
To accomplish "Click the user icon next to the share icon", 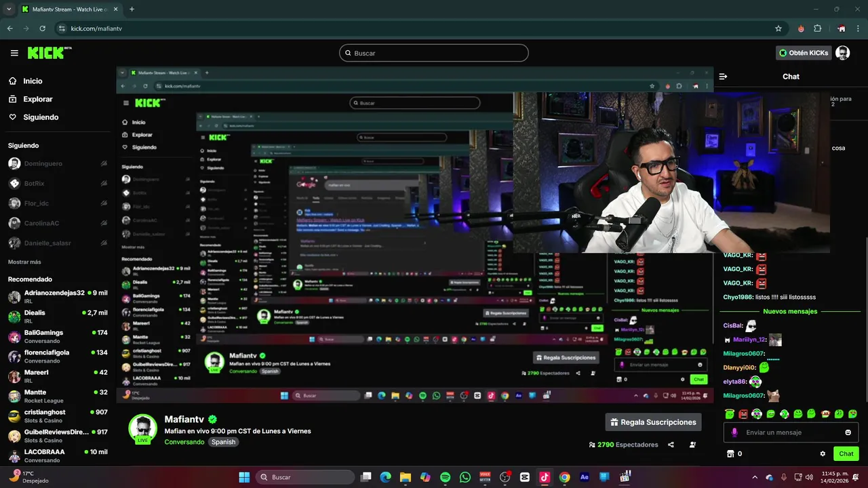I will click(692, 445).
